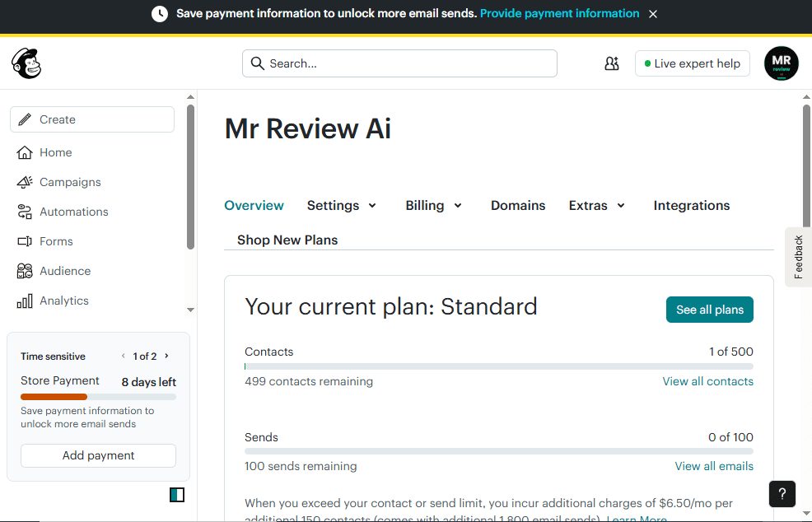Image resolution: width=812 pixels, height=522 pixels.
Task: Focus the Search input field
Action: (x=399, y=63)
